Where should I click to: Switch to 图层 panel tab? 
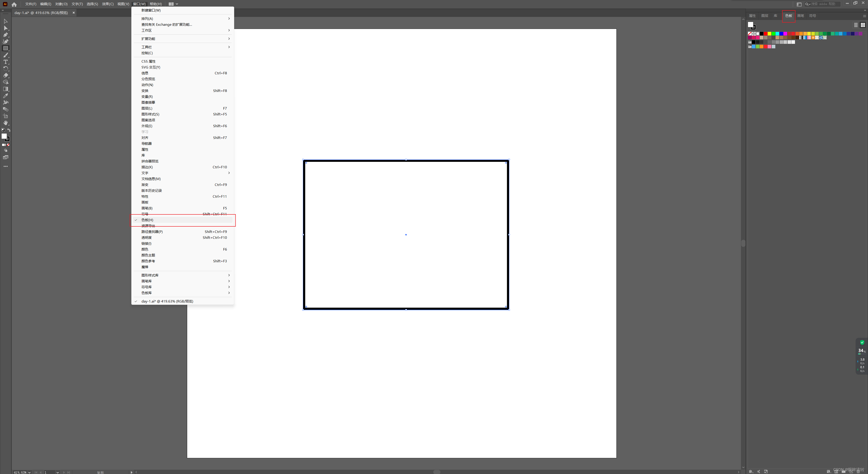764,16
